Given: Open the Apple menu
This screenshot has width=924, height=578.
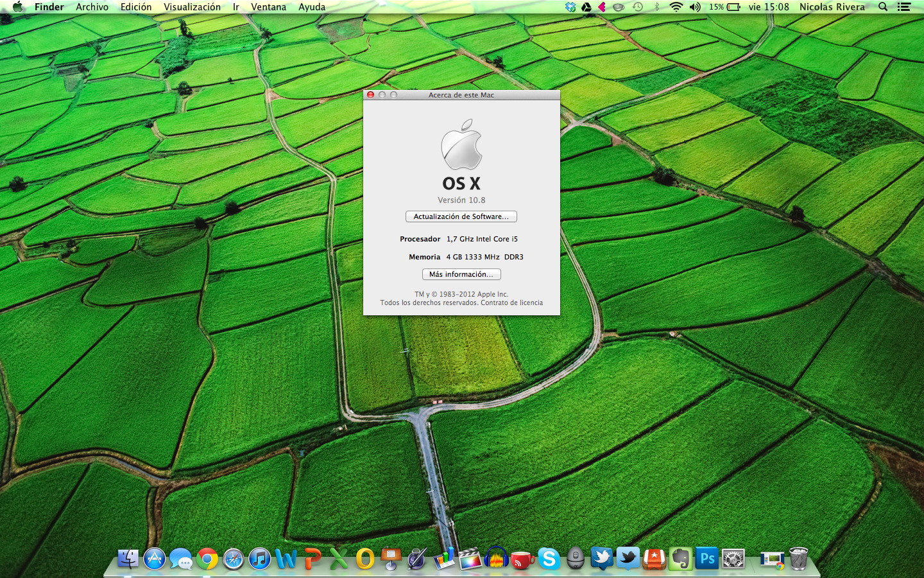Looking at the screenshot, I should coord(17,7).
